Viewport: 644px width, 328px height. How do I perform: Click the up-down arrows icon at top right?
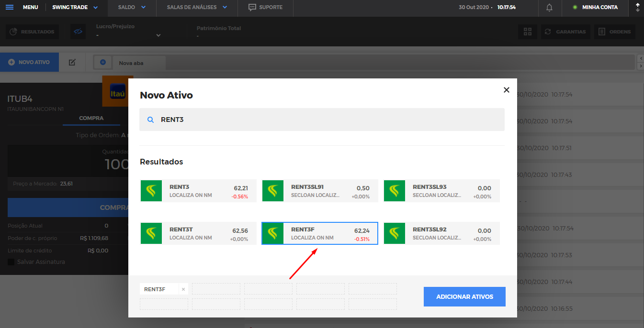point(637,7)
